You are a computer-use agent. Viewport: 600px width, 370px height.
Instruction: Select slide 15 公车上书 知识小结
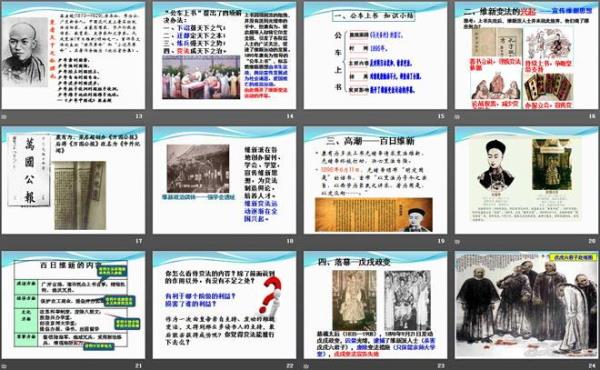click(x=375, y=55)
